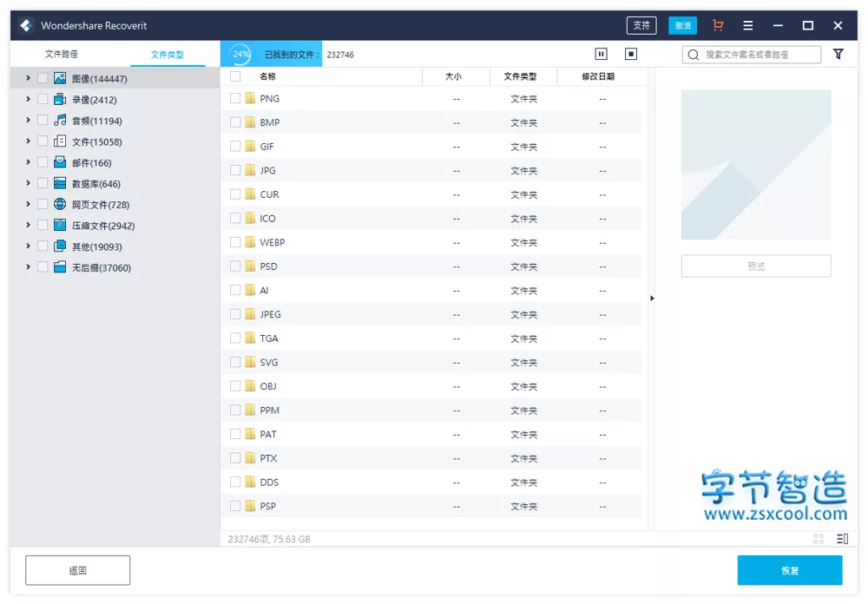Image resolution: width=868 pixels, height=604 pixels.
Task: Click the 图像 image category icon
Action: pos(60,78)
